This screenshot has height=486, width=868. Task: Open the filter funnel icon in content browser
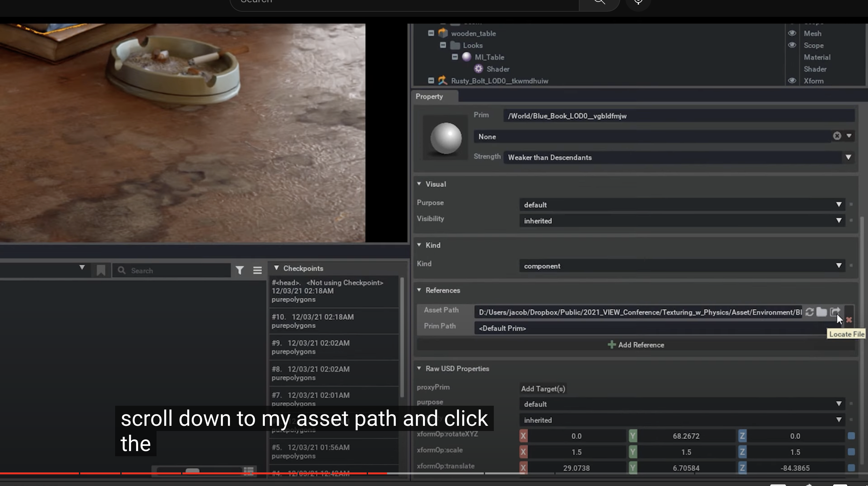point(240,270)
